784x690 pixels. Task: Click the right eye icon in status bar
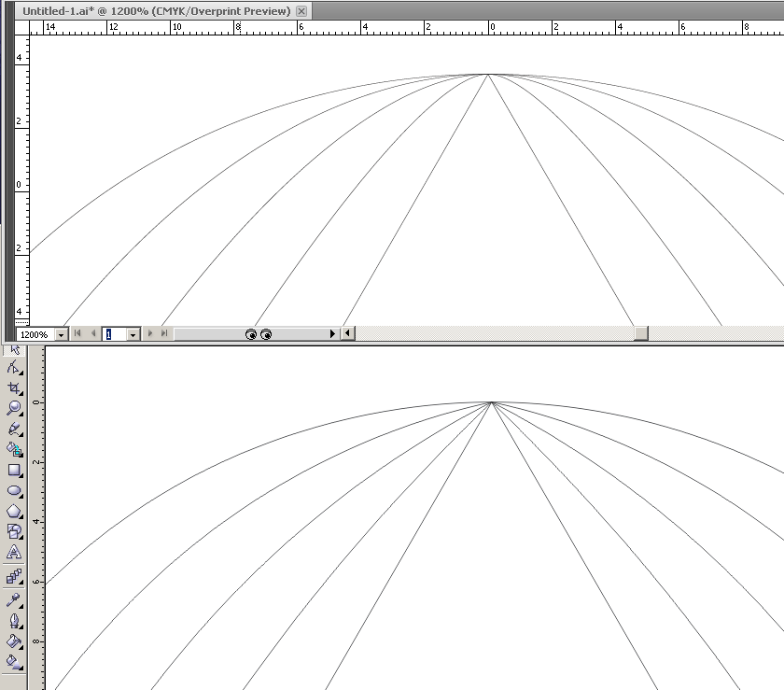click(x=266, y=334)
